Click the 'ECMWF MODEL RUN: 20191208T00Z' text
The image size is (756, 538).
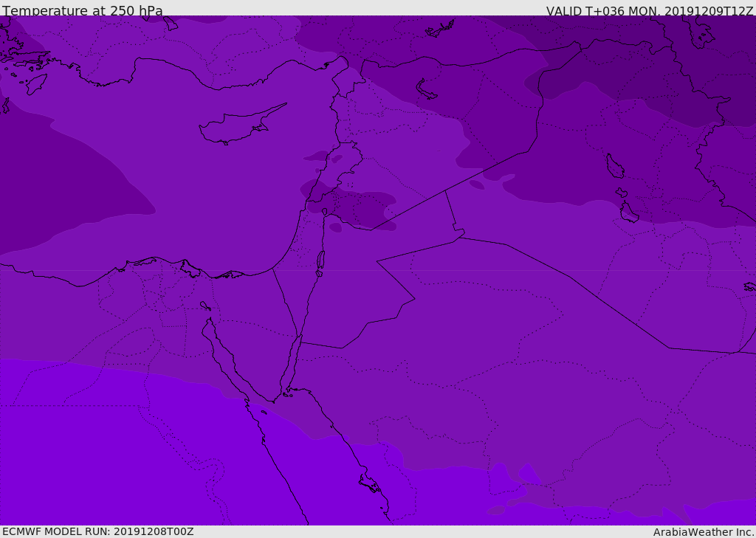[98, 531]
